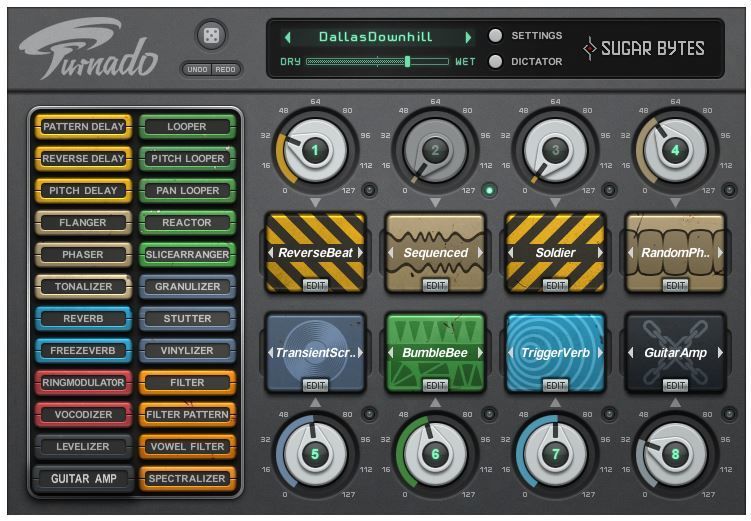The height and width of the screenshot is (521, 751).
Task: Click the Sugar Bytes logo
Action: tap(644, 48)
